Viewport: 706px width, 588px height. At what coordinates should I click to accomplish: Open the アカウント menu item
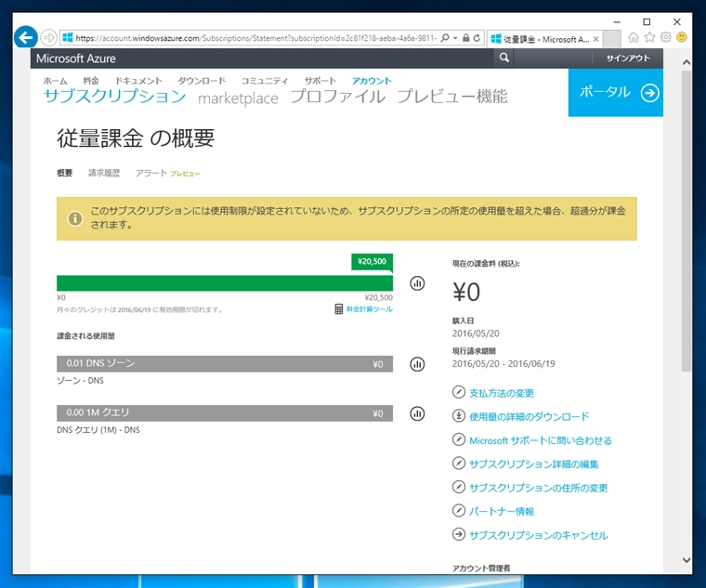pos(372,81)
